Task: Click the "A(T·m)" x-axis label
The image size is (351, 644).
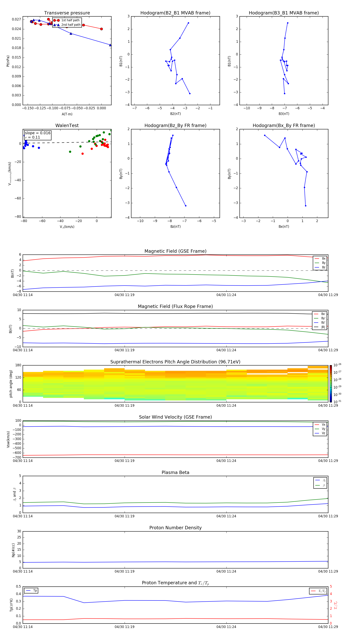Action: tap(67, 114)
